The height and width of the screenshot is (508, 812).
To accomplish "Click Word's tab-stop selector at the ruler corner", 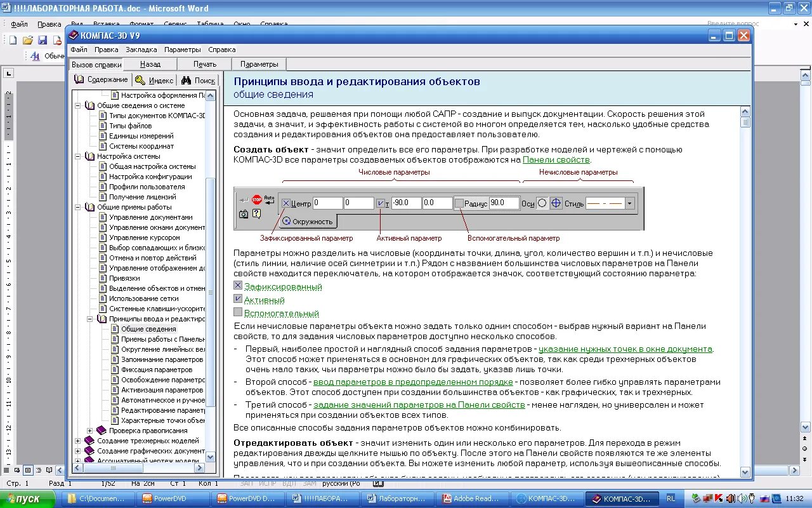I will pos(9,74).
